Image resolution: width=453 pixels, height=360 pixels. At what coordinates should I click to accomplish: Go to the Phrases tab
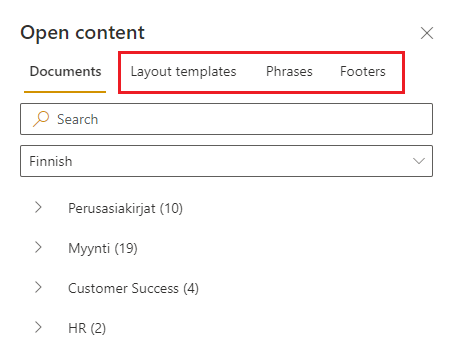(x=289, y=71)
